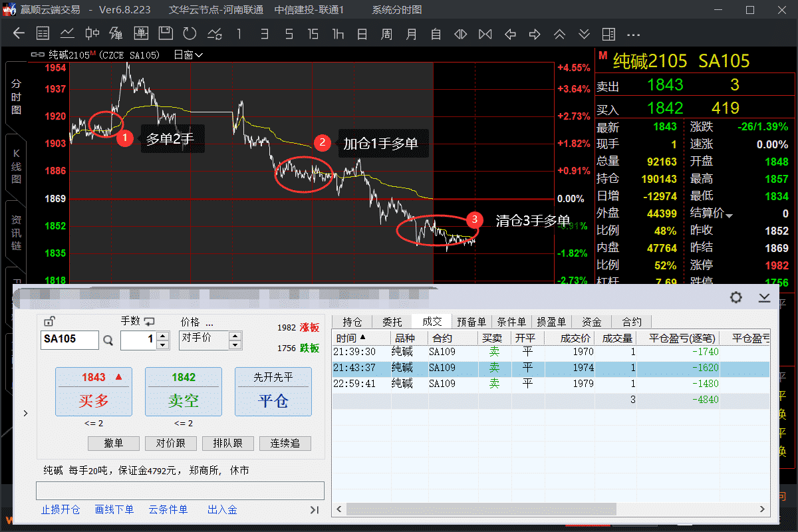The image size is (798, 532).
Task: Expand the left side arrow of trade panel
Action: [x=25, y=413]
